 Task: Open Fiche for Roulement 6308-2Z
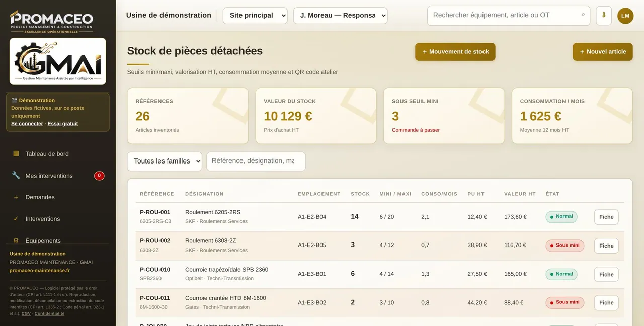[x=606, y=246]
